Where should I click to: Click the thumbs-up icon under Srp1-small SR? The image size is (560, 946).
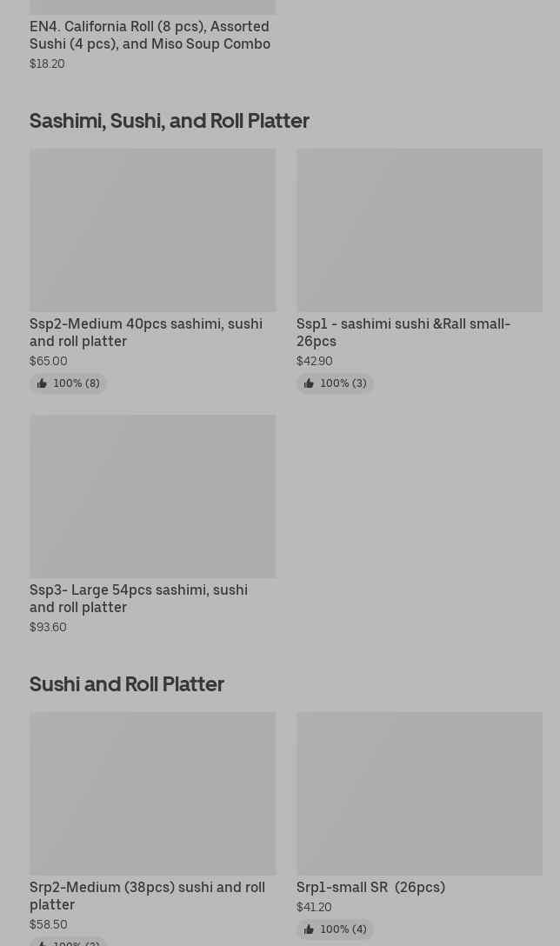[x=309, y=929]
